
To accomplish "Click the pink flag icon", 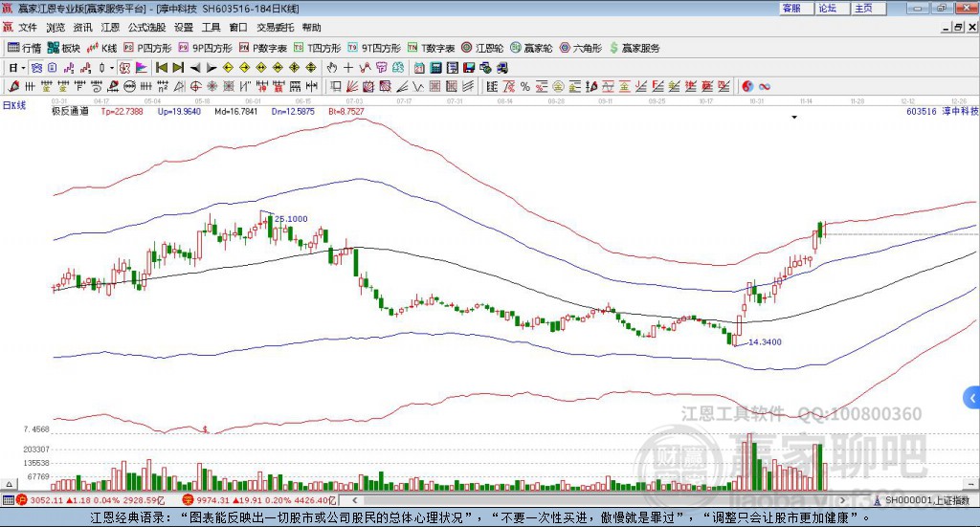I will tap(142, 68).
